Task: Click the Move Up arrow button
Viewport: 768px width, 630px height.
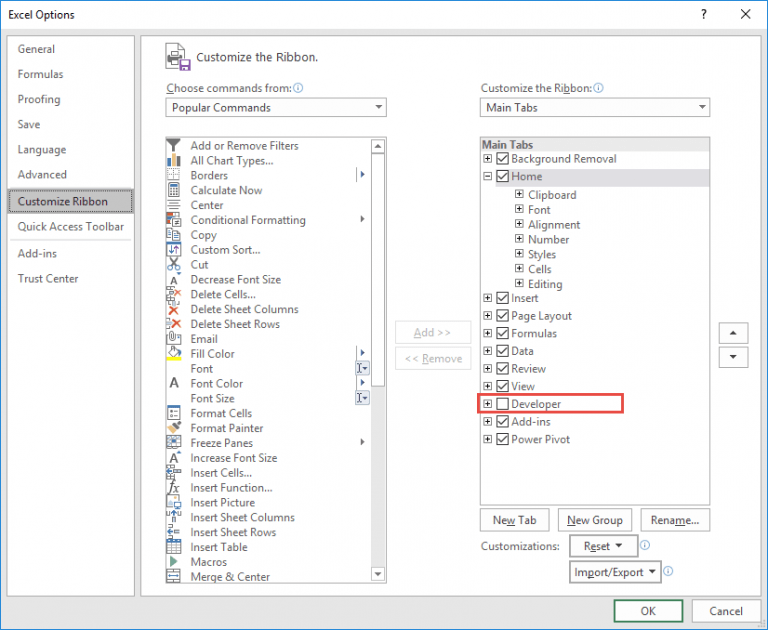Action: click(733, 333)
